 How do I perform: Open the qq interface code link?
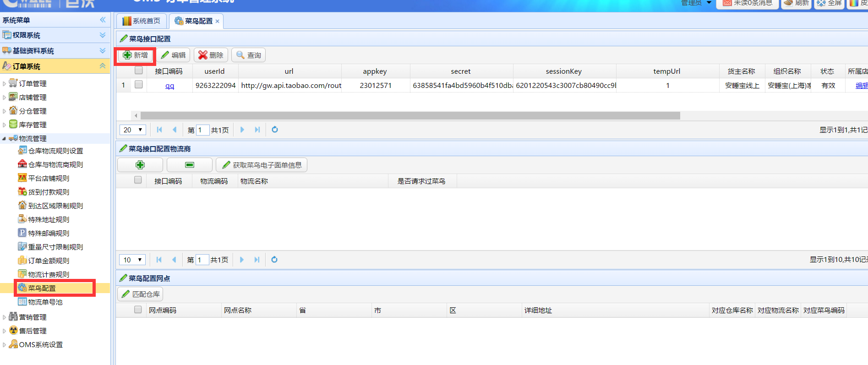point(169,86)
